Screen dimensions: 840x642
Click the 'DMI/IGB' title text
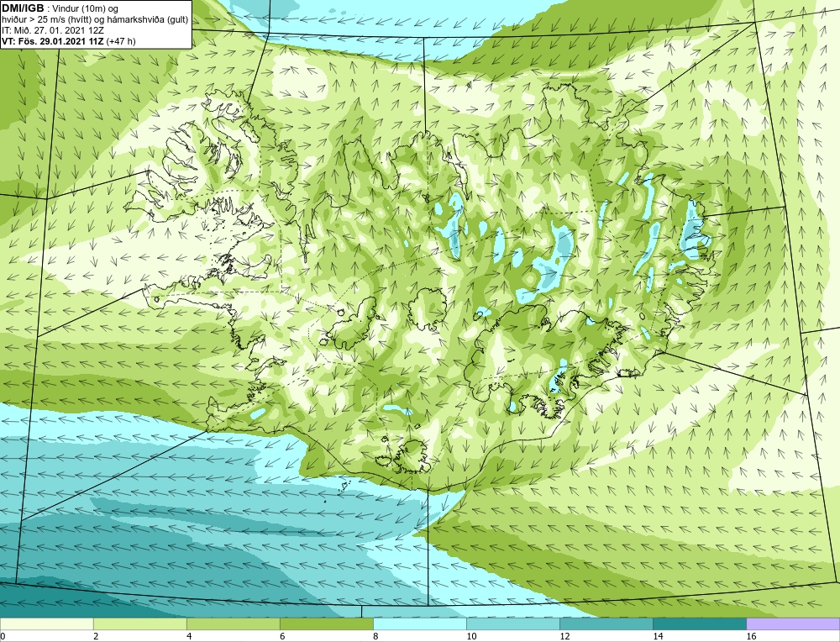pos(23,8)
